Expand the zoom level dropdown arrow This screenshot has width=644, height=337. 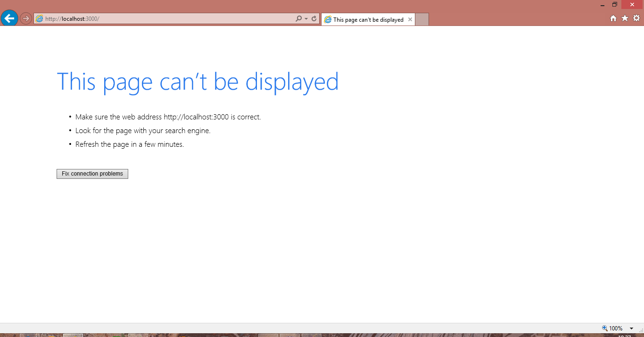(x=631, y=329)
